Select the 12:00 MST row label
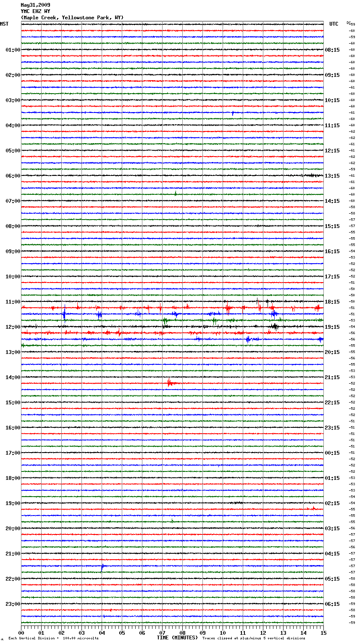Image resolution: width=357 pixels, height=644 pixels. click(x=13, y=327)
